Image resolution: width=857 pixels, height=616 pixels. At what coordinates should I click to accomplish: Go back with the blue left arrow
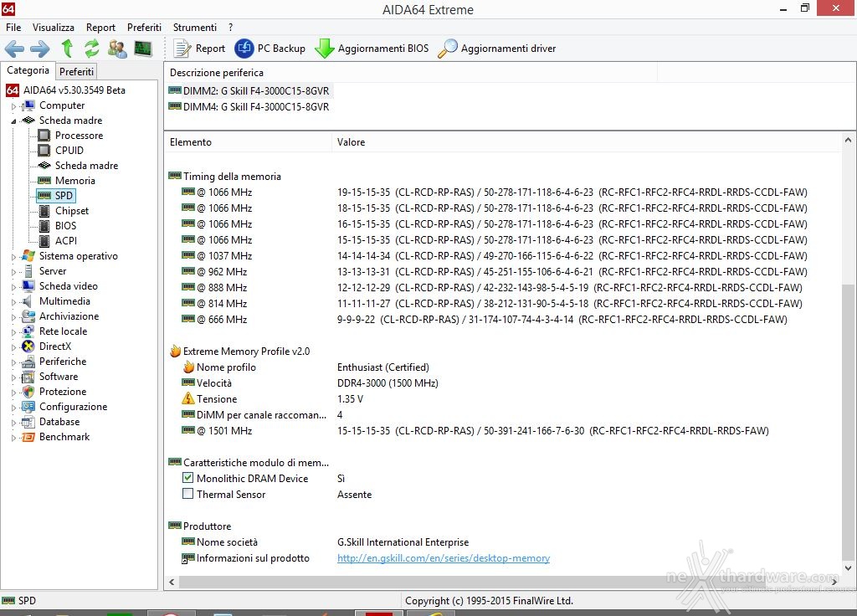[14, 49]
